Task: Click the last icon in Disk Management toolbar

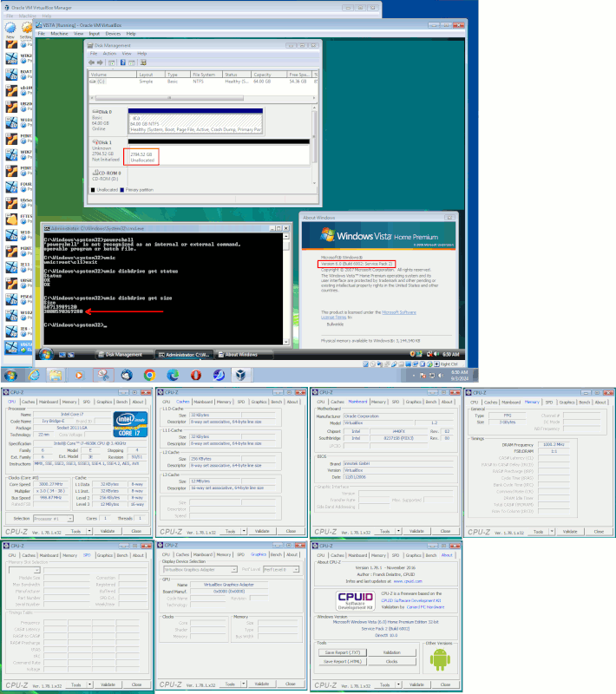Action: (143, 62)
